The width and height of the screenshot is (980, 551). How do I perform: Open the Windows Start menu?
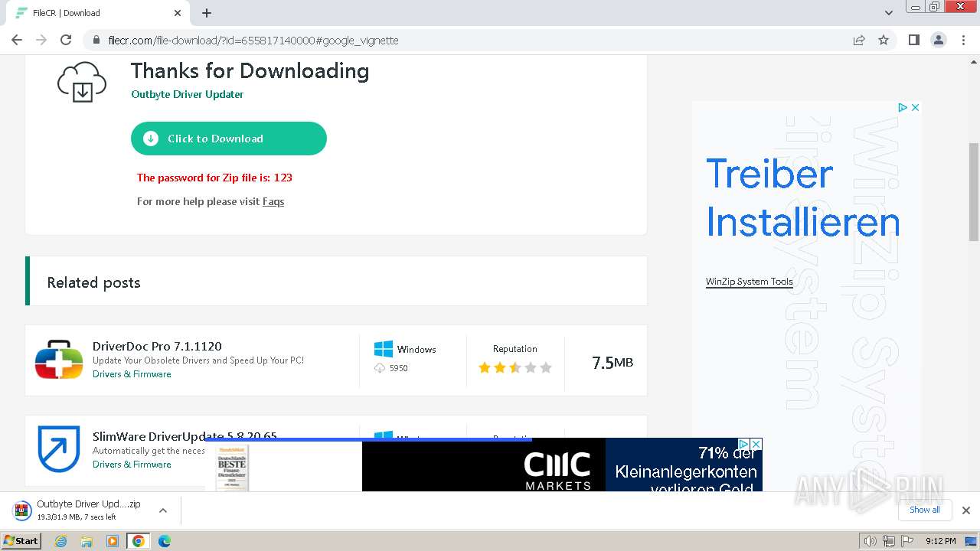[x=21, y=541]
